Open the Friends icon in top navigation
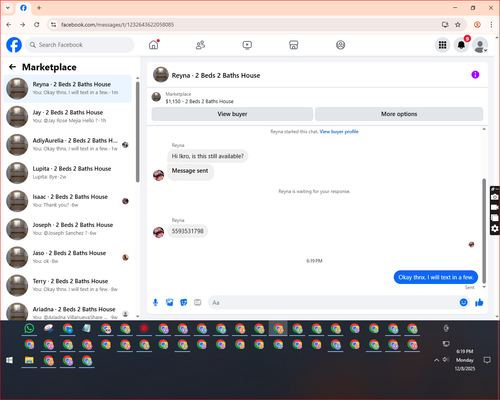Screen dimensions: 500x400 coord(200,45)
